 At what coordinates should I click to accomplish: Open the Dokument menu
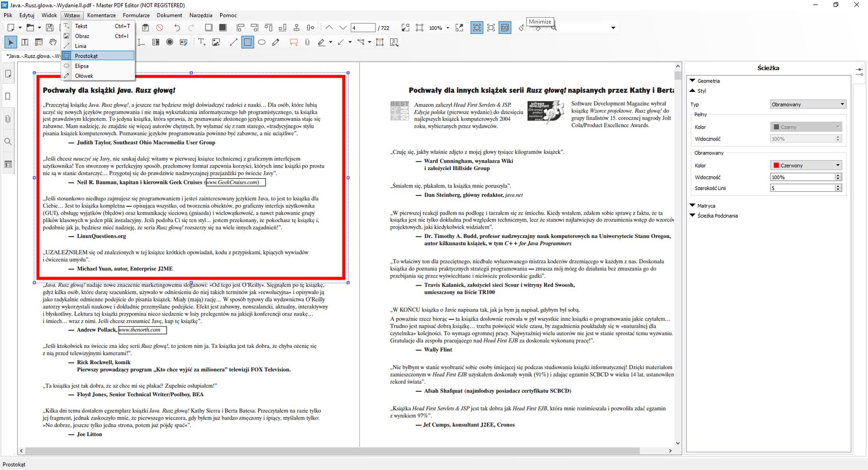tap(170, 15)
